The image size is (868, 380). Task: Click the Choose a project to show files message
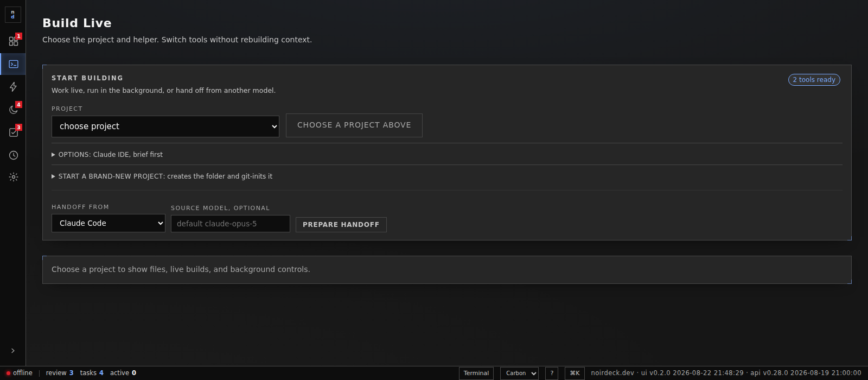[x=181, y=269]
